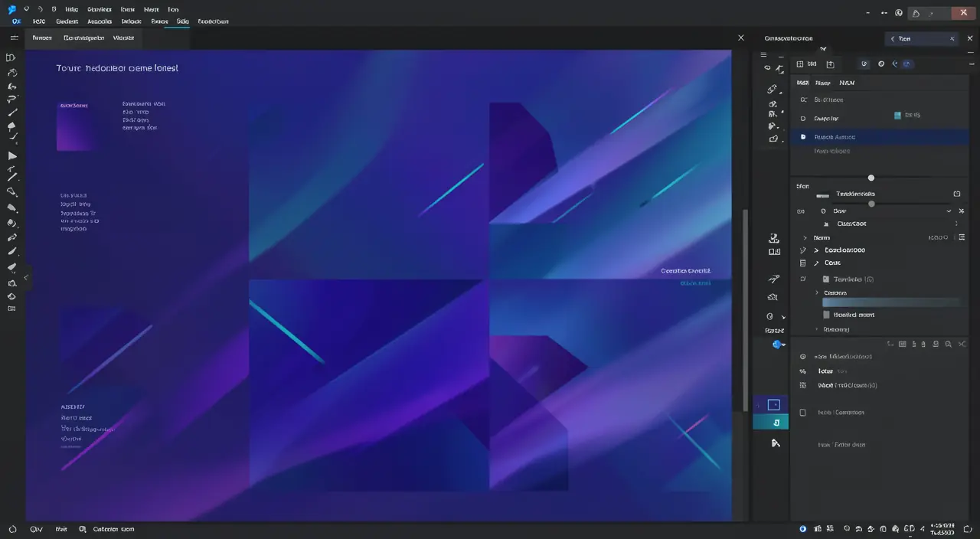
Task: Switch to the first document tab above the canvas
Action: (42, 38)
